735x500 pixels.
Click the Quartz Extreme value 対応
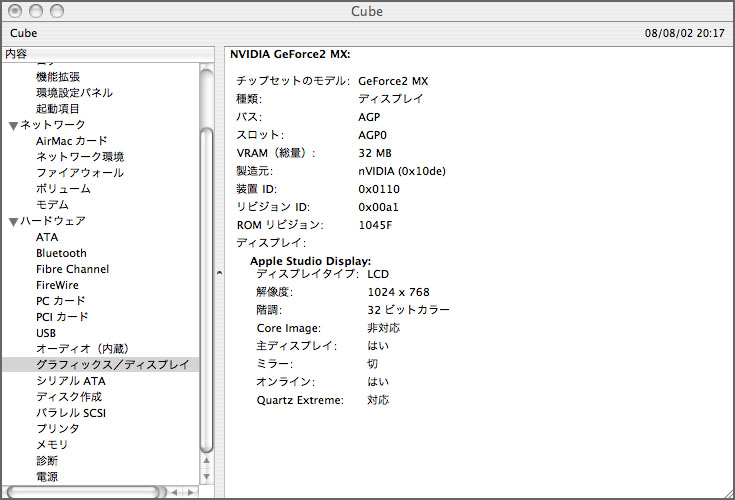tap(378, 400)
